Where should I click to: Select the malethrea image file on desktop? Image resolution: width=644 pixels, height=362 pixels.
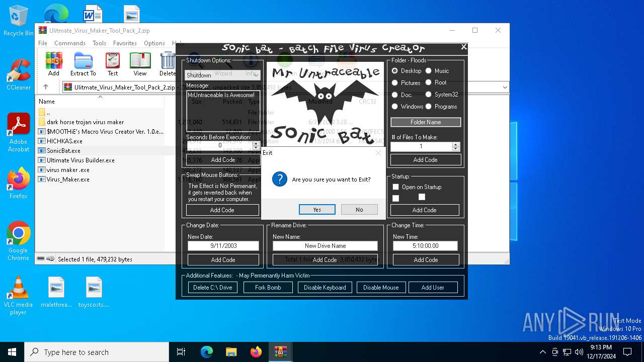(56, 292)
